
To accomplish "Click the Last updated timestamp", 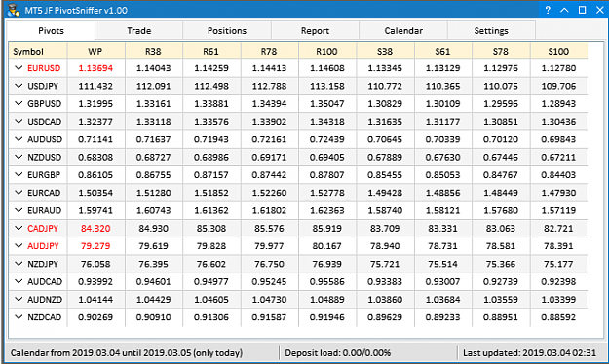I will pyautogui.click(x=529, y=352).
